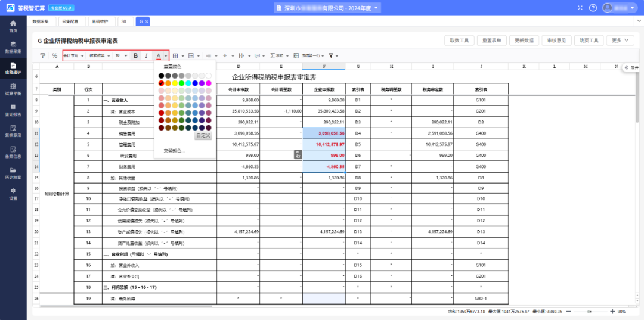Click the fullscreen icon in the top bar
Viewport: 644px width, 320px height.
[x=580, y=8]
